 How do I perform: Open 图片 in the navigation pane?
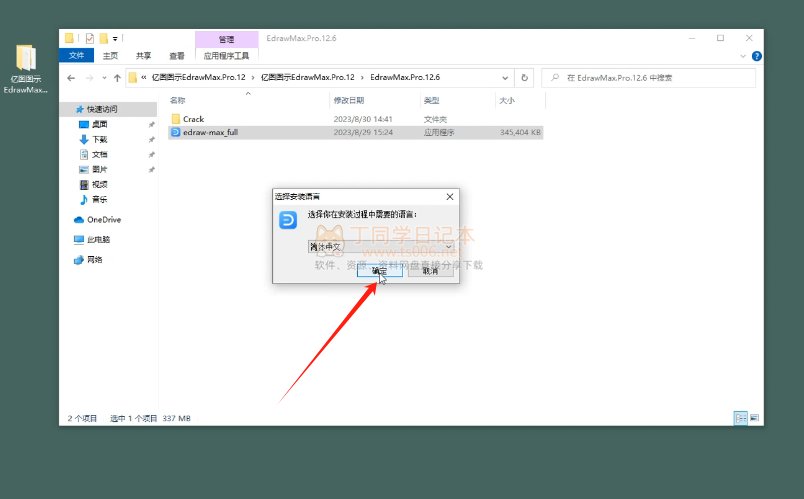point(99,169)
